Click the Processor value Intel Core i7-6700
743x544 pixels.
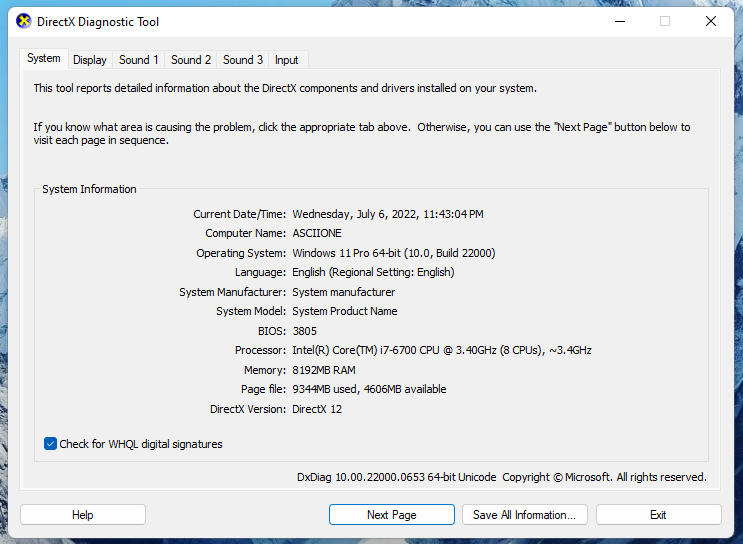click(x=441, y=350)
